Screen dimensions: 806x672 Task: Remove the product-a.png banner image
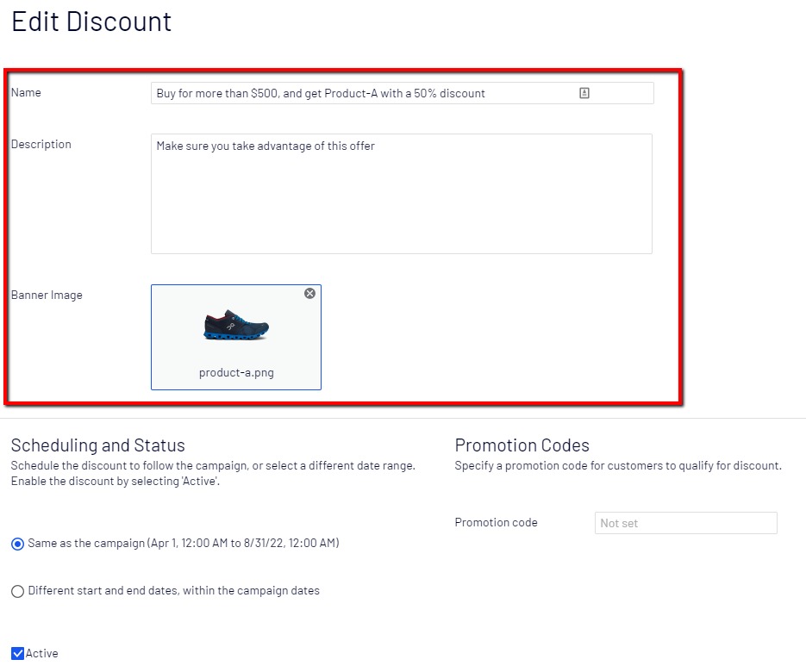[310, 294]
